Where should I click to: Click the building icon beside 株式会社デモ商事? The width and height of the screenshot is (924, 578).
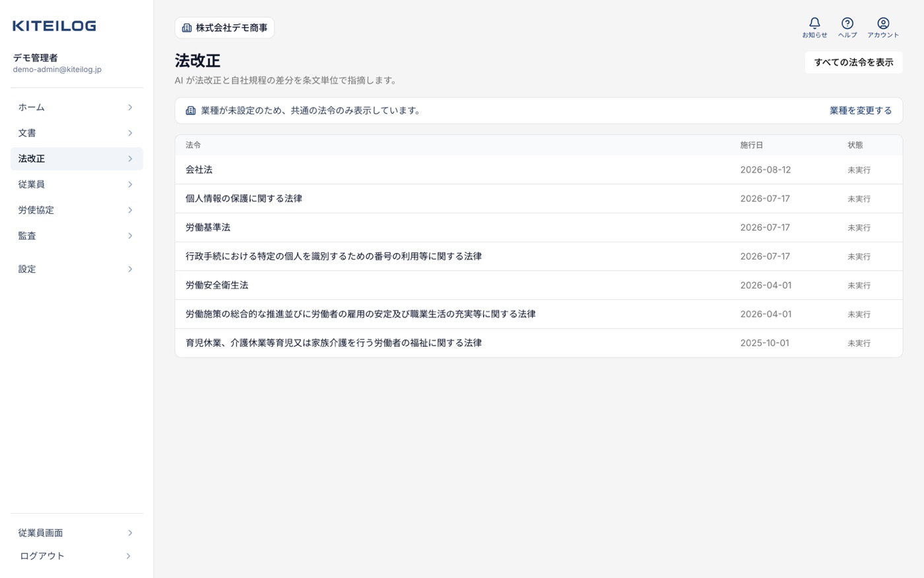[x=187, y=28]
